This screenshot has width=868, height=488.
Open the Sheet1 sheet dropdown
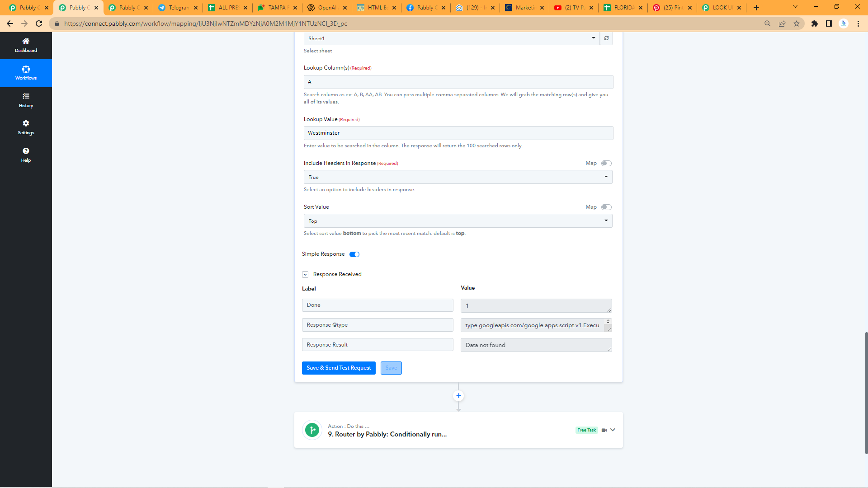(452, 38)
